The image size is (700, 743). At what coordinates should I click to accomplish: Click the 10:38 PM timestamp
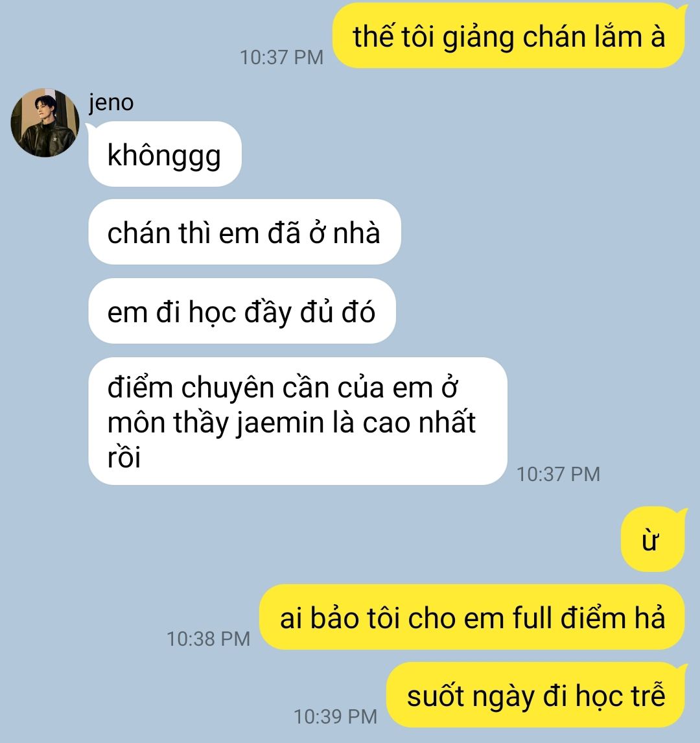tap(208, 639)
